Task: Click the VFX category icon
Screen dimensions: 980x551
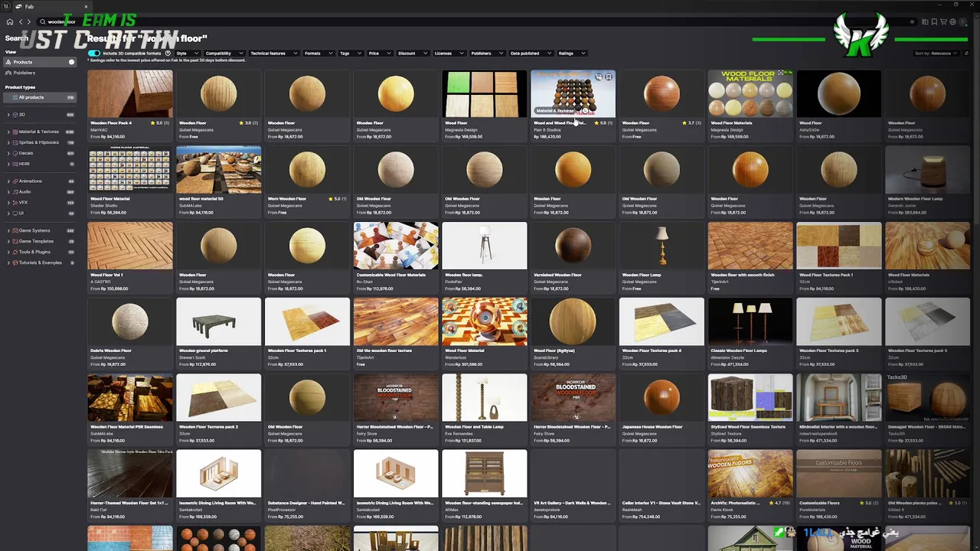Action: 14,202
